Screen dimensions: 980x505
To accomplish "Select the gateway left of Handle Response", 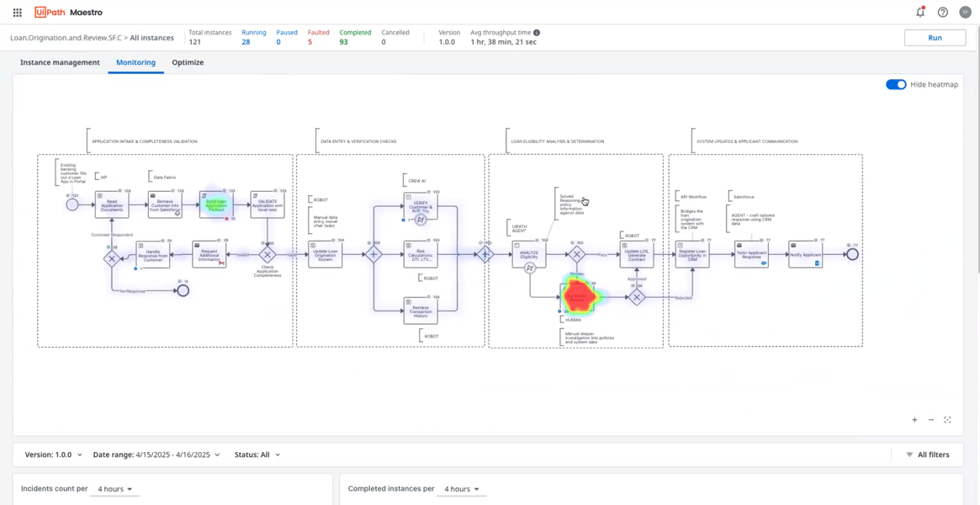I will click(112, 258).
